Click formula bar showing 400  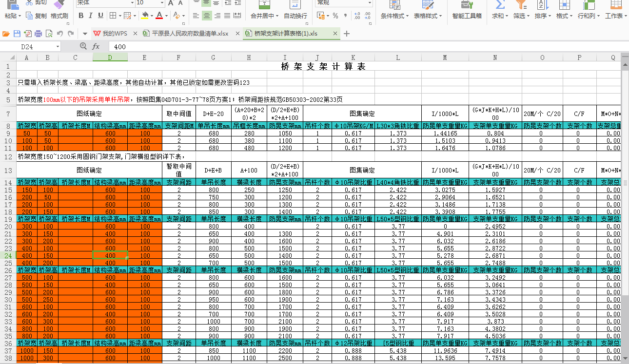(368, 47)
